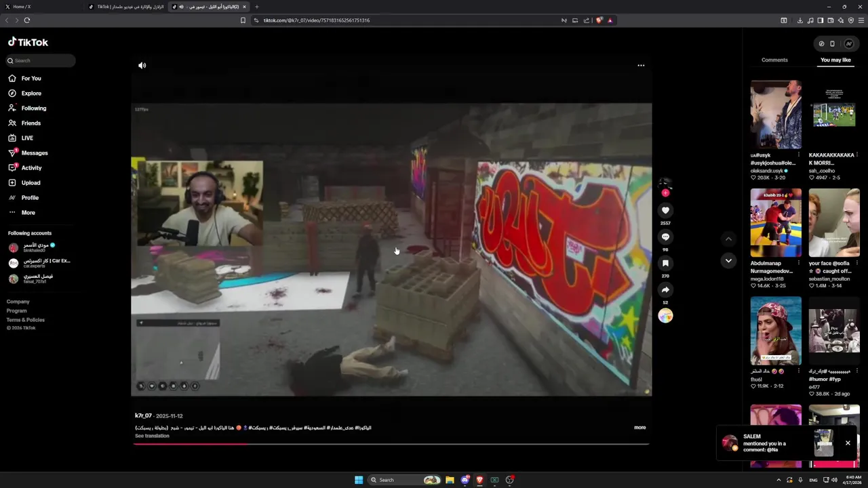Expand the caption with the more button
This screenshot has width=868, height=488.
(x=639, y=428)
